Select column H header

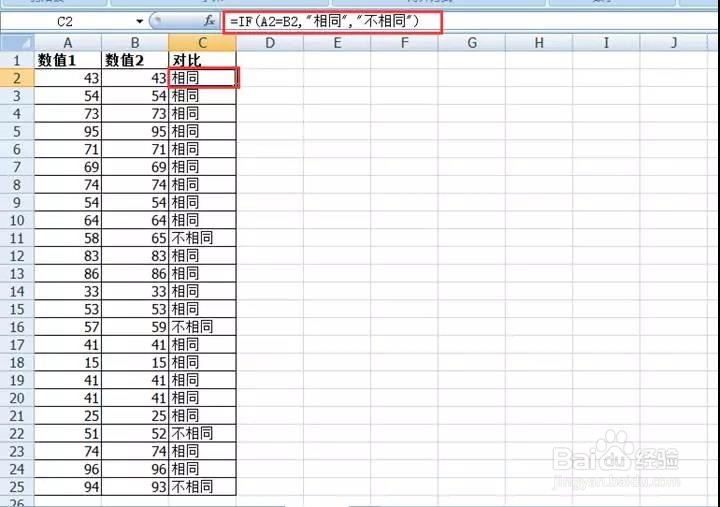point(539,43)
